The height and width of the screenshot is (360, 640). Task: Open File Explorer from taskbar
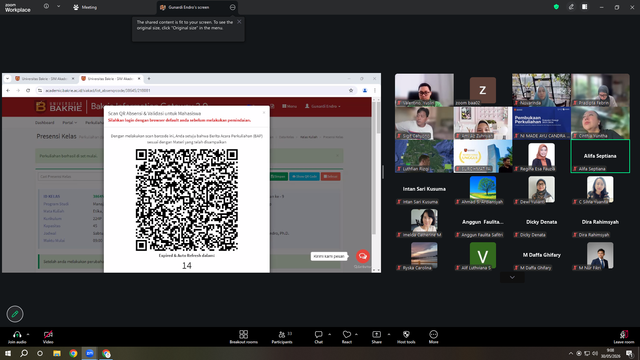(57, 353)
